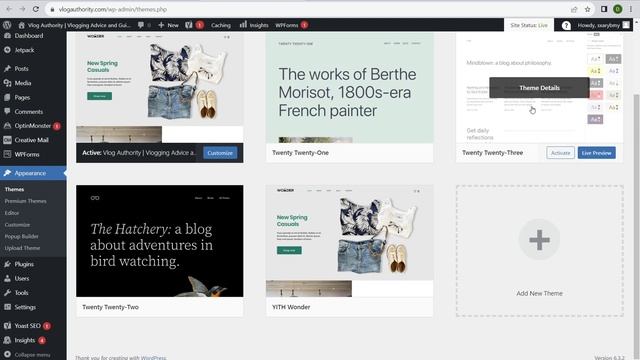Open OptinMonster in sidebar
The height and width of the screenshot is (360, 640).
tap(33, 126)
